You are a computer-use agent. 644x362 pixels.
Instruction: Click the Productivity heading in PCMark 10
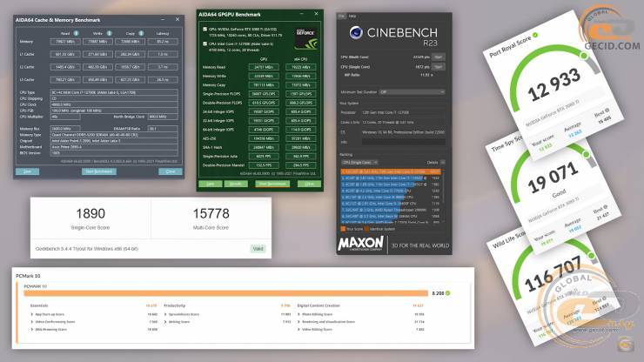(175, 305)
